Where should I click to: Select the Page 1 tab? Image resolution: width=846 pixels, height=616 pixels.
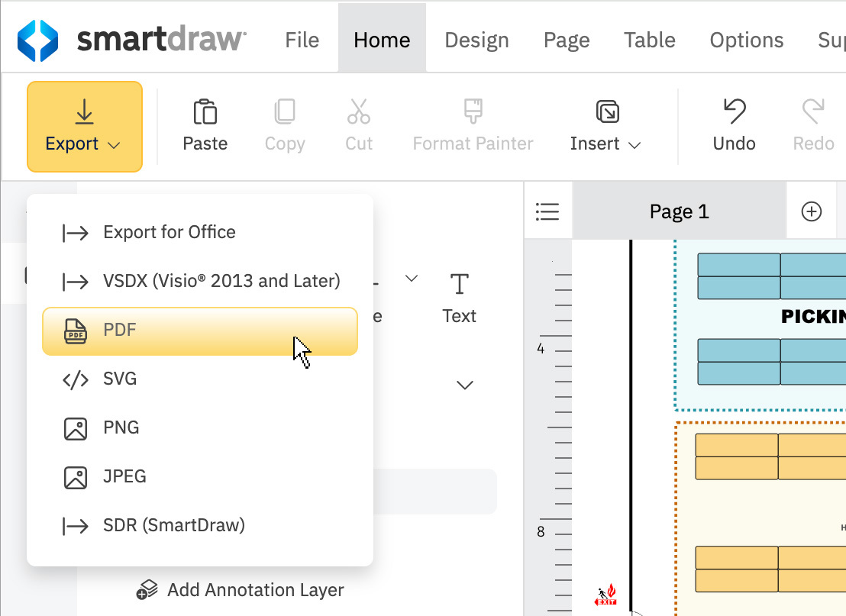tap(680, 211)
